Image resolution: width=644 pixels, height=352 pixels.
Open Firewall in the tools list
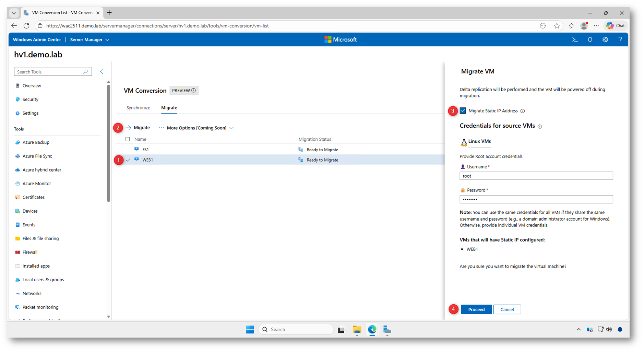[30, 252]
